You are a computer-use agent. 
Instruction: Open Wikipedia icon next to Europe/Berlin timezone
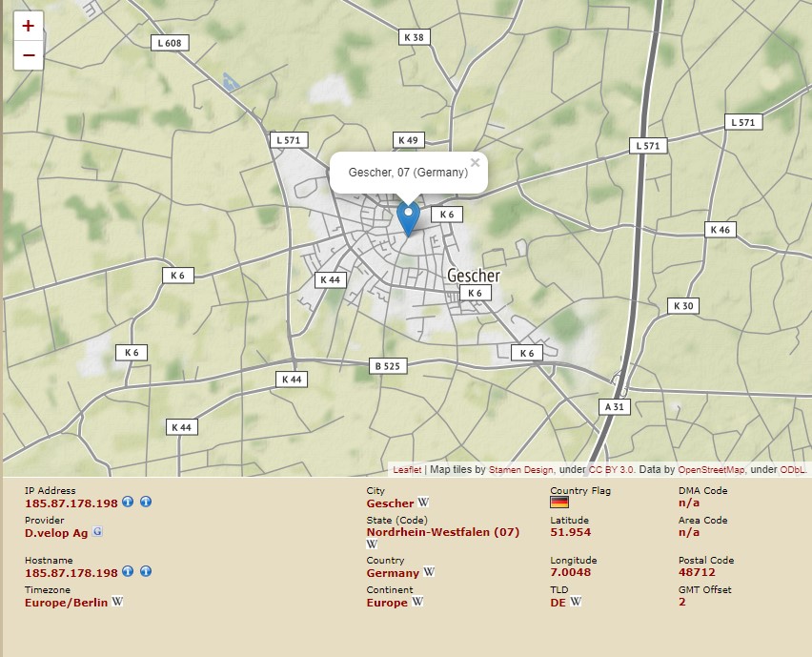click(x=117, y=602)
